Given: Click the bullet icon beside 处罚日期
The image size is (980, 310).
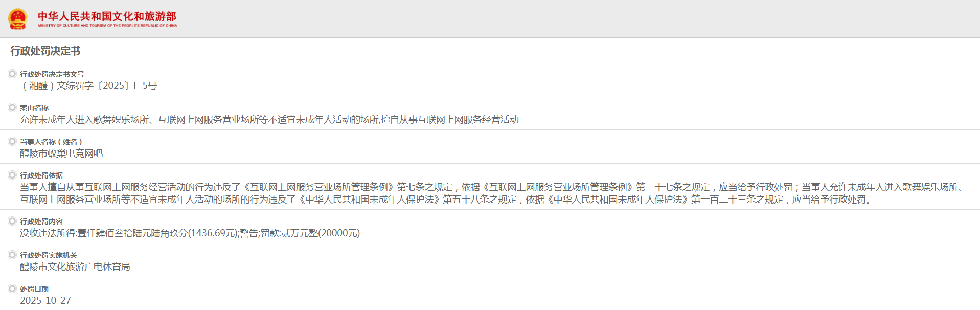Looking at the screenshot, I should click(x=12, y=289).
